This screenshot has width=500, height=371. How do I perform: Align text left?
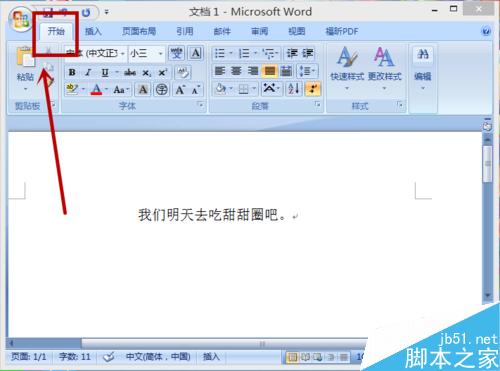click(x=220, y=71)
